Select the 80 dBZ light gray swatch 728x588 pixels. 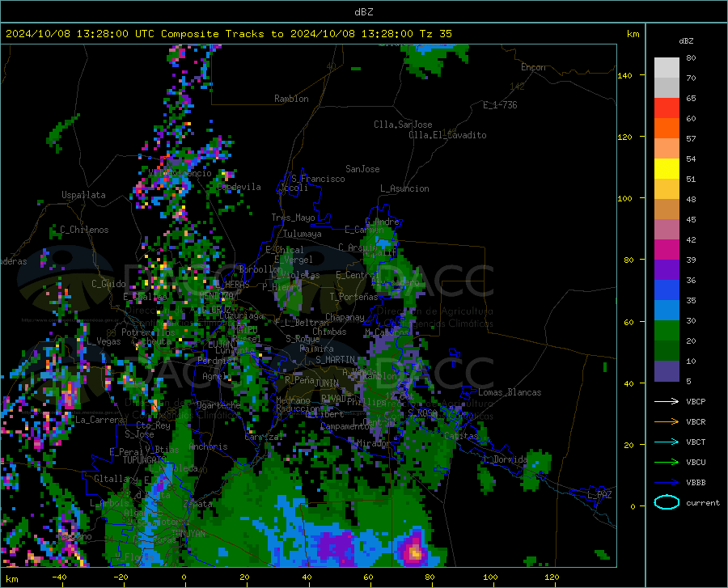(x=667, y=68)
